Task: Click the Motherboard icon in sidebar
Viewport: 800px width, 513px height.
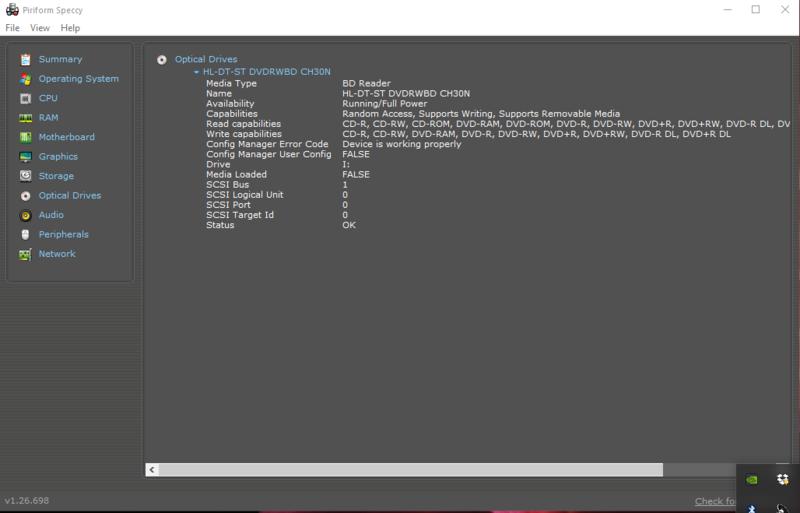Action: point(26,137)
